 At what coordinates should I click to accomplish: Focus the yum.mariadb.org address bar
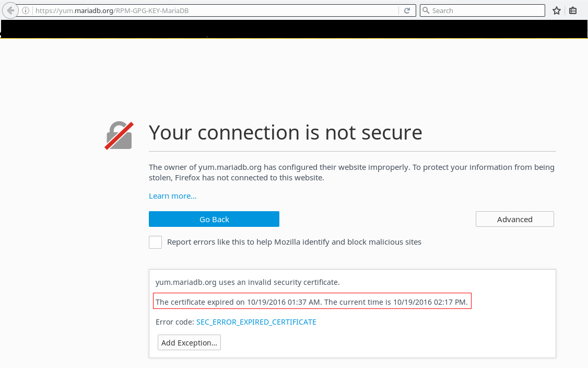tap(209, 10)
